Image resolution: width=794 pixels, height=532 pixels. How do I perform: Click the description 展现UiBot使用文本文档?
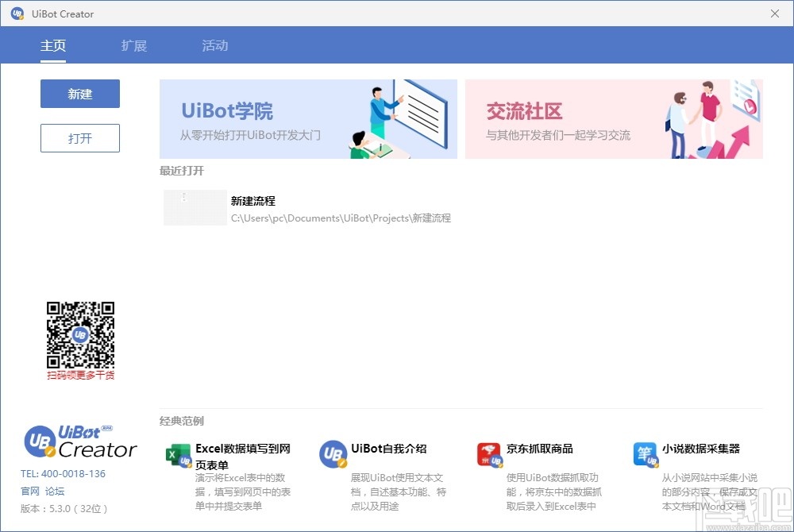click(x=399, y=492)
